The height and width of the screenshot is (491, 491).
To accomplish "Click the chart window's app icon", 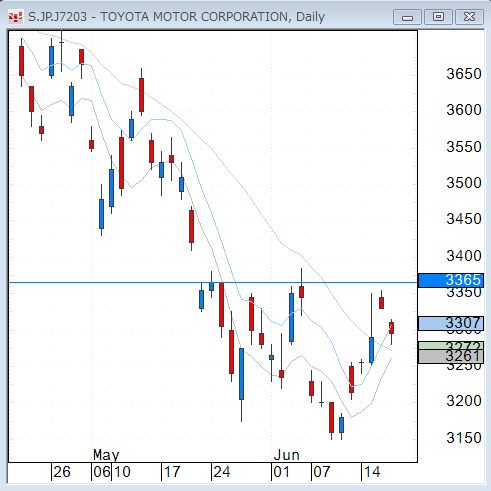I will (15, 17).
